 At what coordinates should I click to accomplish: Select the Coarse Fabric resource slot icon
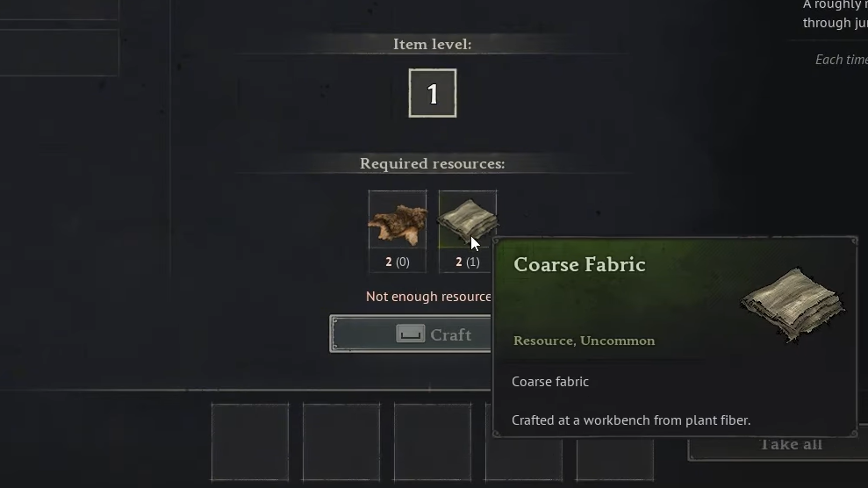pyautogui.click(x=468, y=221)
